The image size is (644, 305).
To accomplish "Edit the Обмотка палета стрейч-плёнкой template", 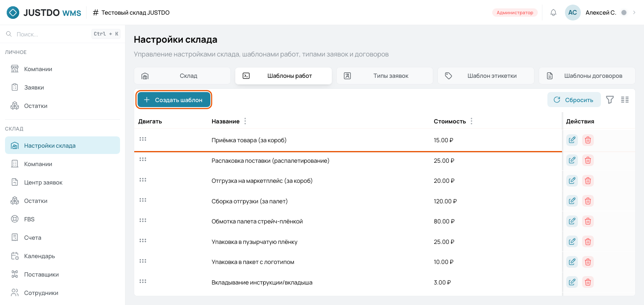I will click(572, 221).
